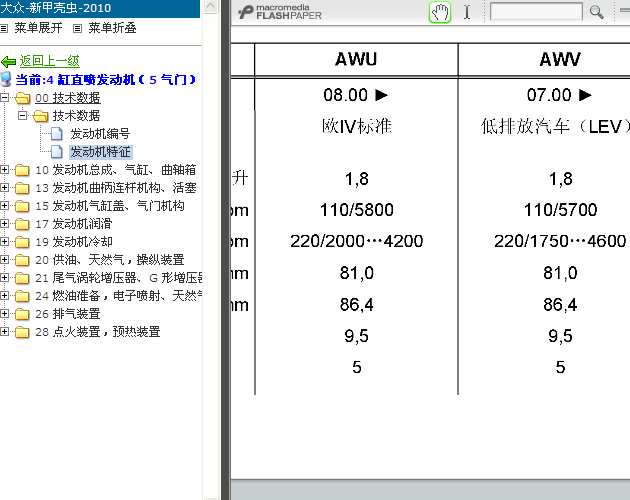This screenshot has height=500, width=630.
Task: Follow the 返回上一级 link
Action: 49,61
